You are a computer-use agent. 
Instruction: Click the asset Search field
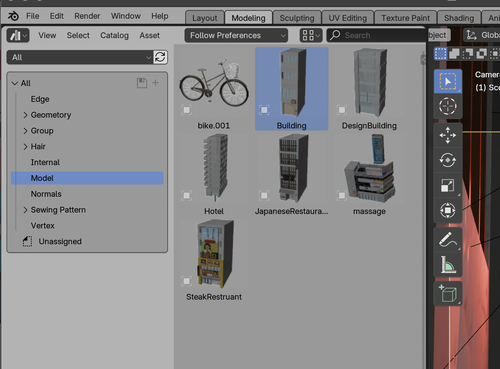pyautogui.click(x=377, y=35)
